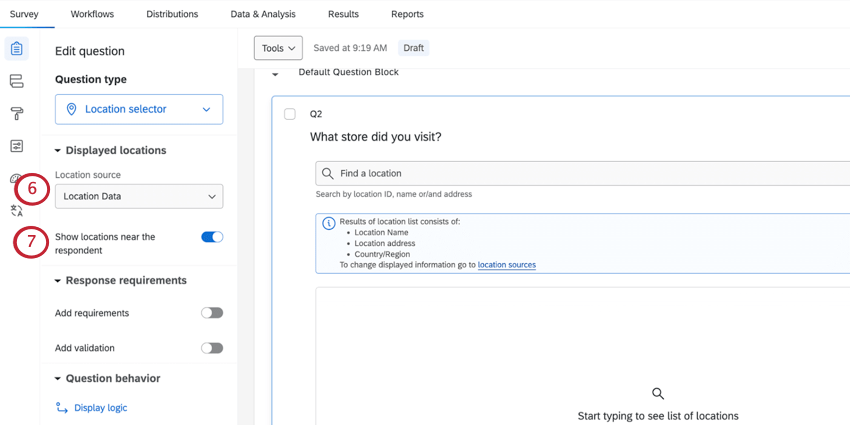Image resolution: width=850 pixels, height=425 pixels.
Task: Switch to the Workflows tab
Action: (92, 14)
